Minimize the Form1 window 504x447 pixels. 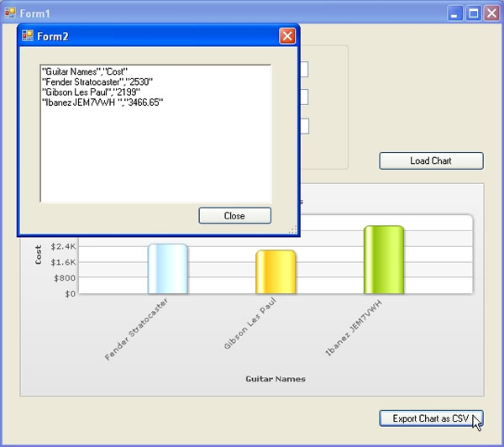pos(455,13)
